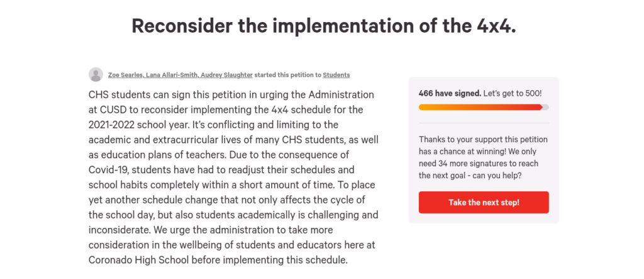Follow the Students decision-maker link
Screen dimensions: 644x279
click(x=336, y=75)
